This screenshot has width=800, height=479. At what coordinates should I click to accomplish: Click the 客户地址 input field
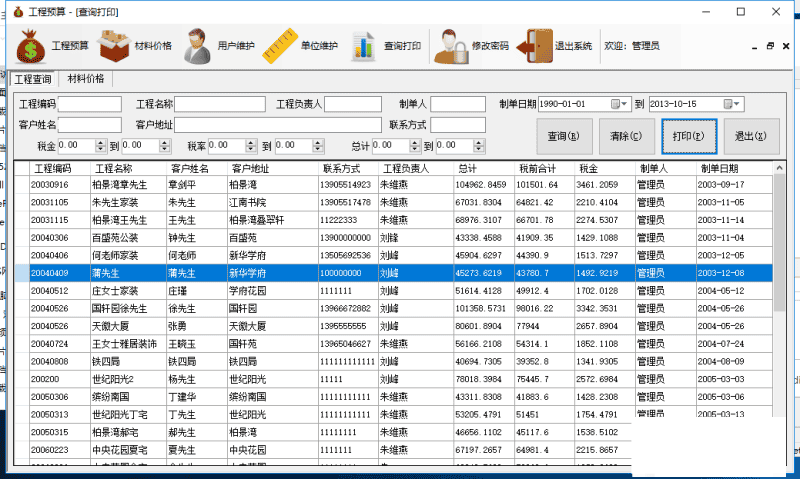[278, 125]
